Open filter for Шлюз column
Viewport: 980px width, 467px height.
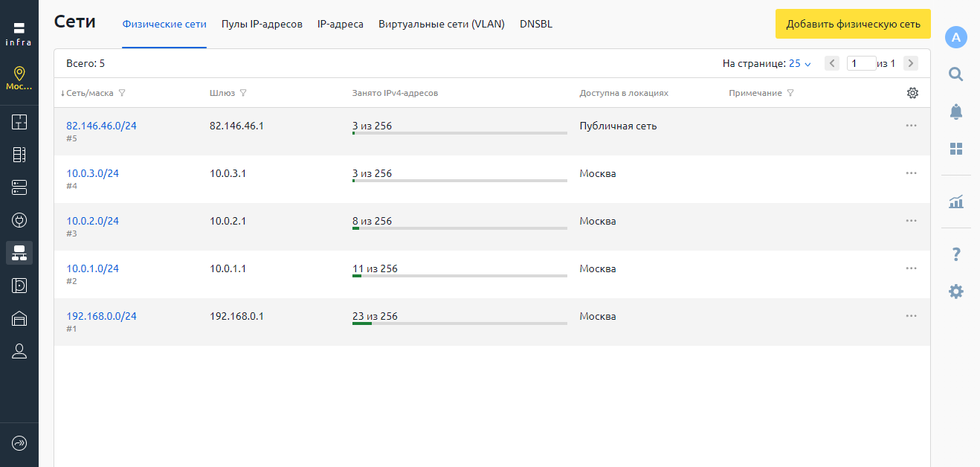pyautogui.click(x=243, y=94)
